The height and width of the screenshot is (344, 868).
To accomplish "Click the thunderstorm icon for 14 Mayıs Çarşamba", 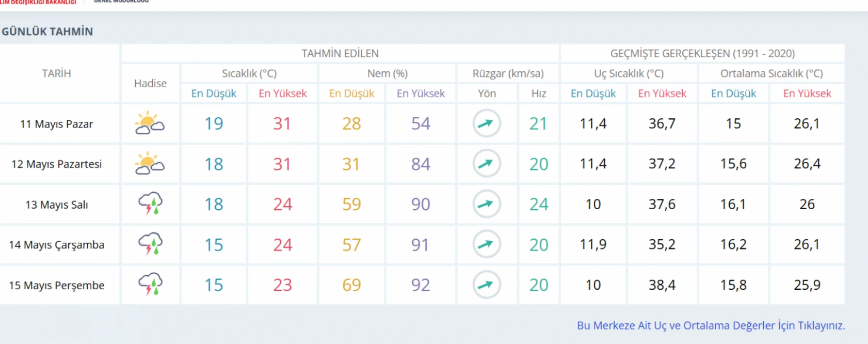I will [150, 244].
